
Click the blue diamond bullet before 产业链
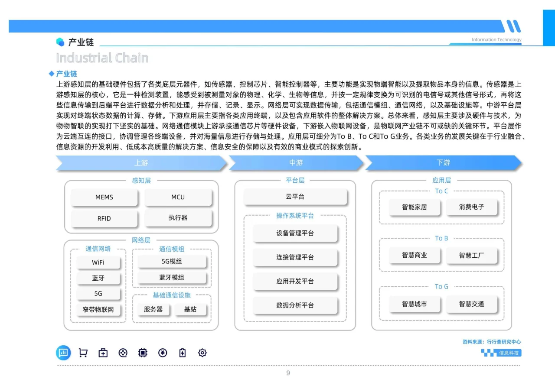point(52,74)
